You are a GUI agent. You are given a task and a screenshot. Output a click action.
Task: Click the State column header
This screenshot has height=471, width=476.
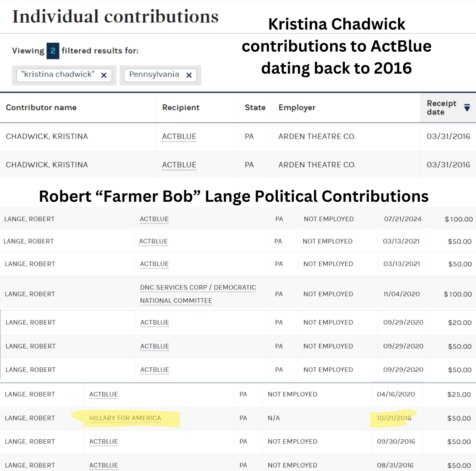(x=255, y=107)
